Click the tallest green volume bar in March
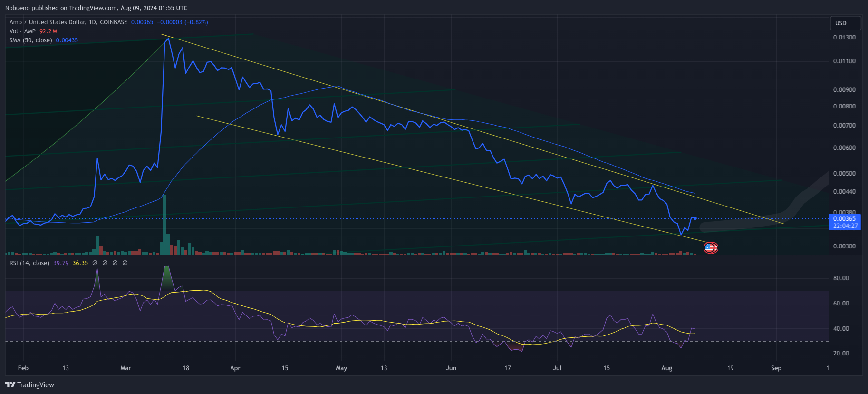This screenshot has height=394, width=868. coord(164,225)
